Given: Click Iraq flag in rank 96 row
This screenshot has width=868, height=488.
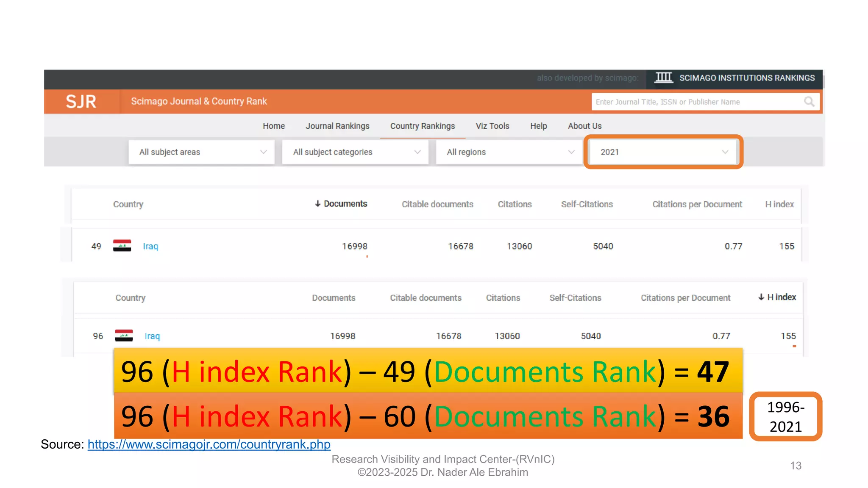Looking at the screenshot, I should [124, 335].
